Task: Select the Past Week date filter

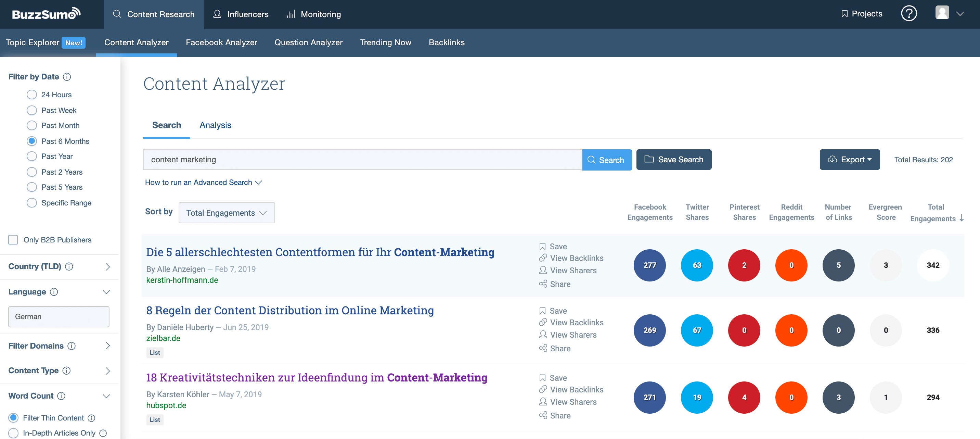Action: tap(32, 110)
